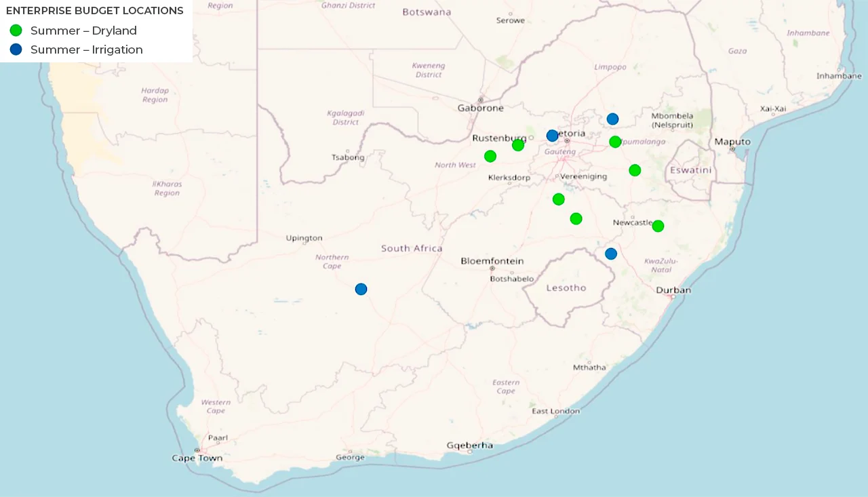Click the Gqeberha city label
The height and width of the screenshot is (497, 868).
[469, 445]
